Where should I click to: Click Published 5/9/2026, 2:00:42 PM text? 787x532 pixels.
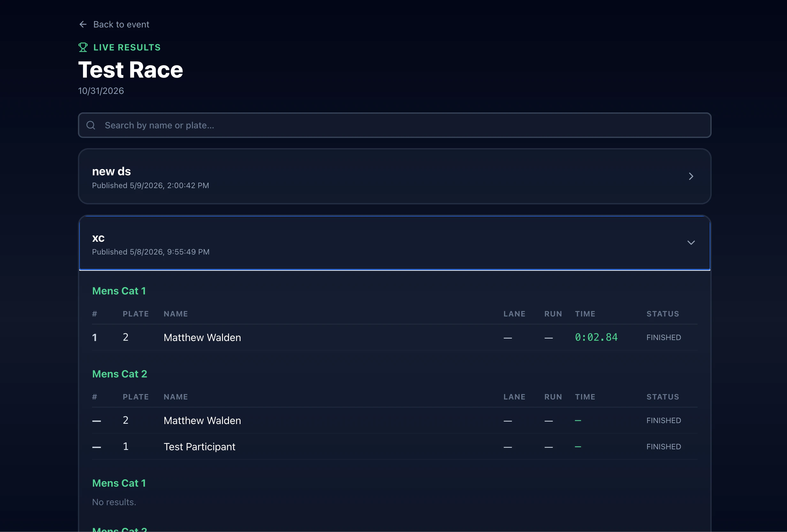pos(150,186)
